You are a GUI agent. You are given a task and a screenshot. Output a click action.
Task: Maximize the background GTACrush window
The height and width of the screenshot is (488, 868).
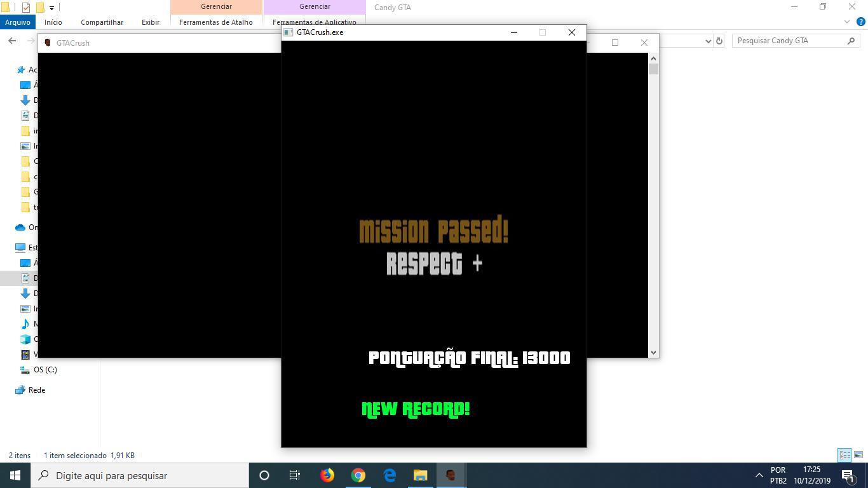[615, 43]
